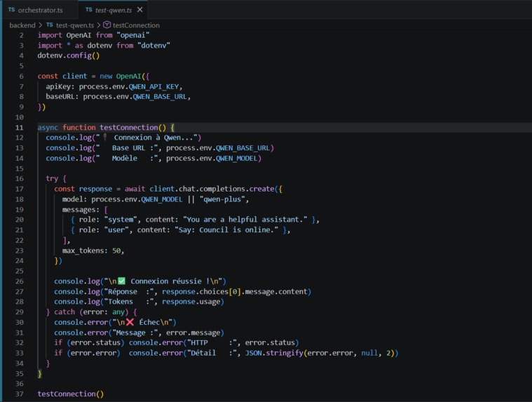Click the green checkmark emoji on line 26
The image size is (532, 402).
pos(121,281)
